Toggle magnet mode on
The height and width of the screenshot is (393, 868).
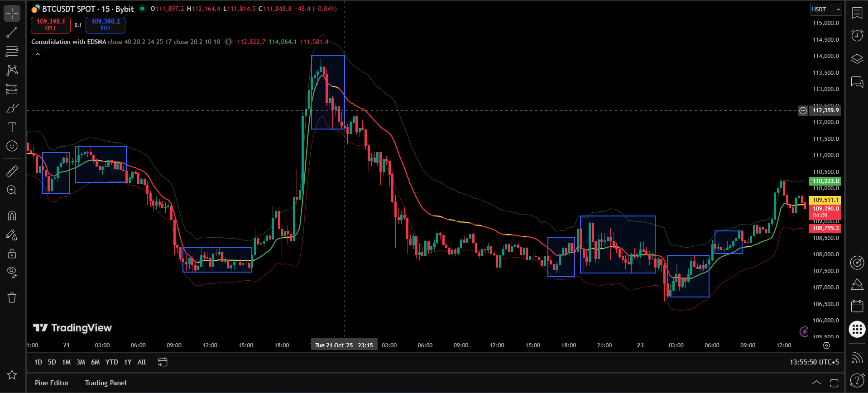tap(12, 216)
